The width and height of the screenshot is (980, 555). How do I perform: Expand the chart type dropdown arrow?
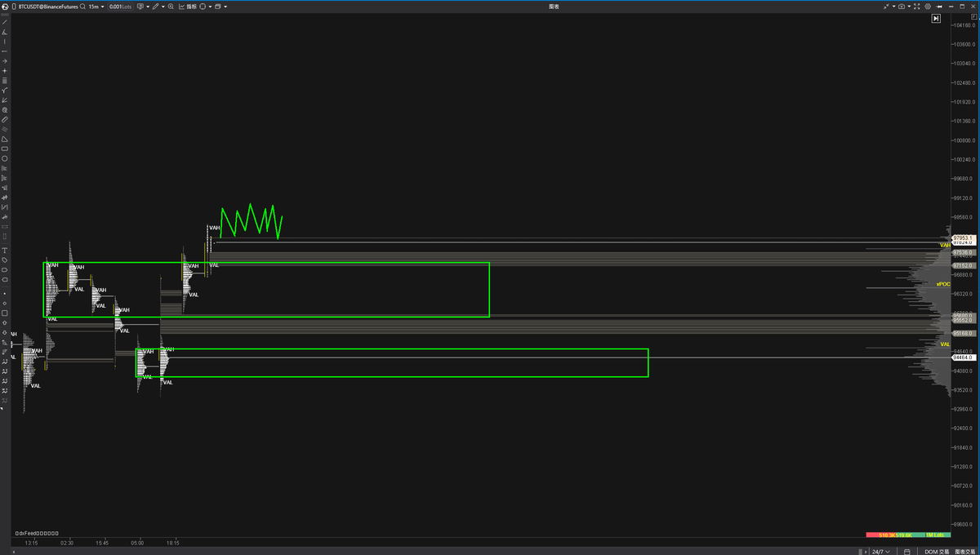click(148, 7)
